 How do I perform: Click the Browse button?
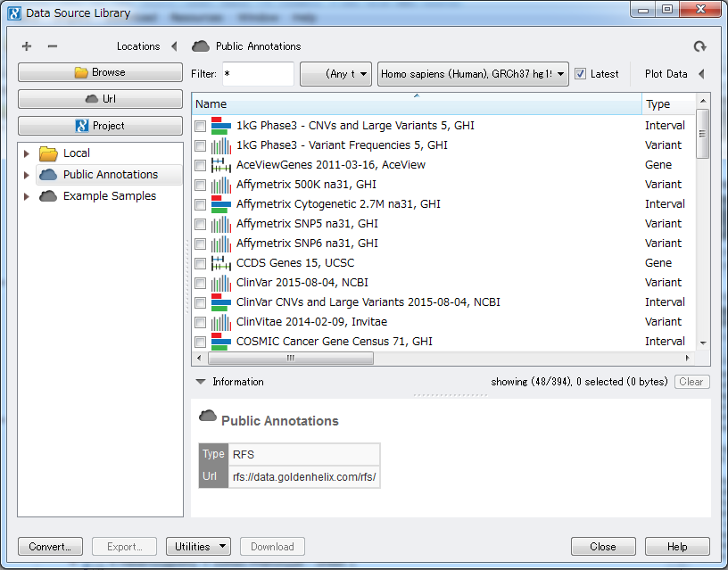100,72
